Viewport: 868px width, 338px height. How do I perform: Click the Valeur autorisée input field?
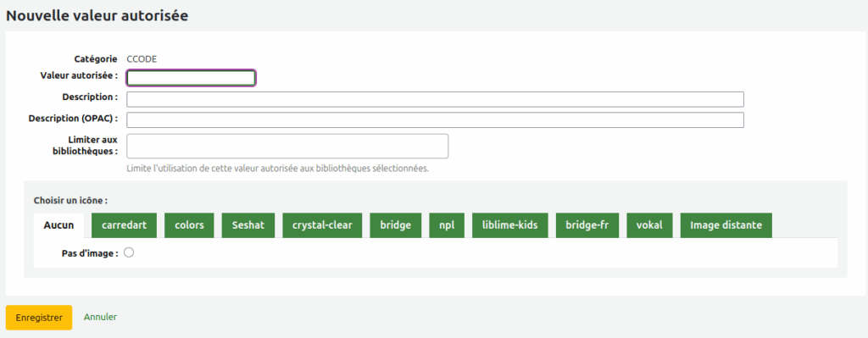[191, 78]
